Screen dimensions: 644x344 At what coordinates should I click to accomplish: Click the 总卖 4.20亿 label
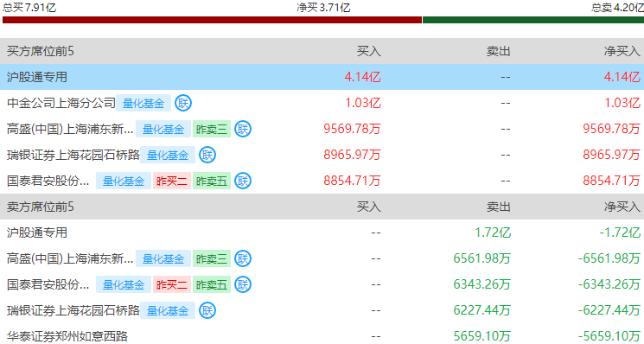coord(617,7)
